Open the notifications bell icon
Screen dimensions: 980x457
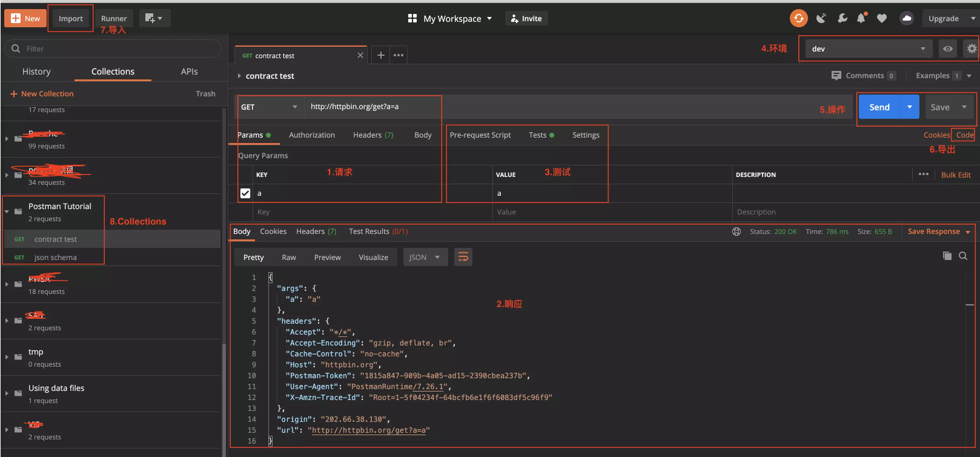pyautogui.click(x=861, y=18)
